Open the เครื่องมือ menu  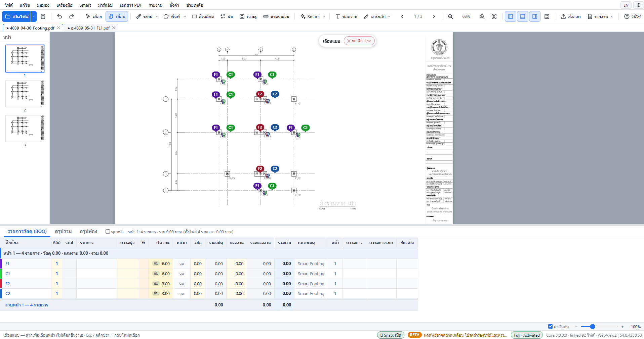[65, 5]
